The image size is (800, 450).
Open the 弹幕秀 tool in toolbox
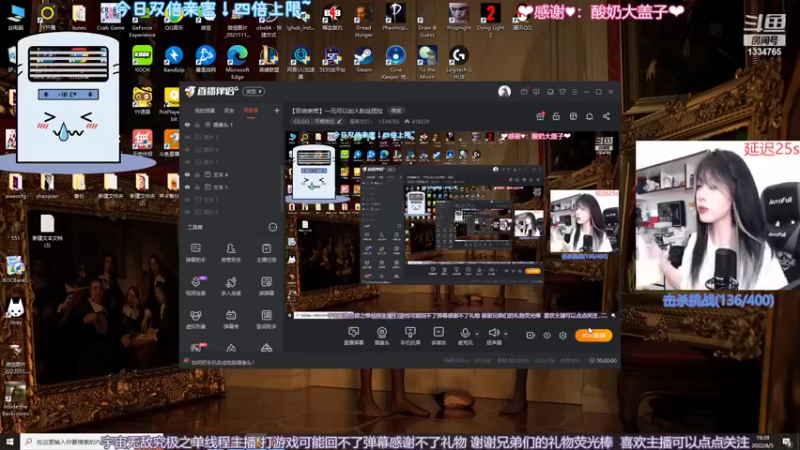[x=231, y=319]
